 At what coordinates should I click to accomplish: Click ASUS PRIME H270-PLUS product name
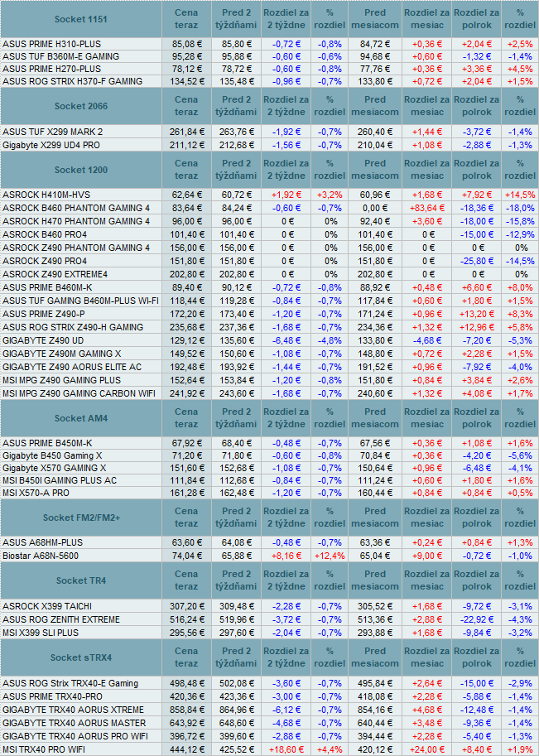point(51,69)
